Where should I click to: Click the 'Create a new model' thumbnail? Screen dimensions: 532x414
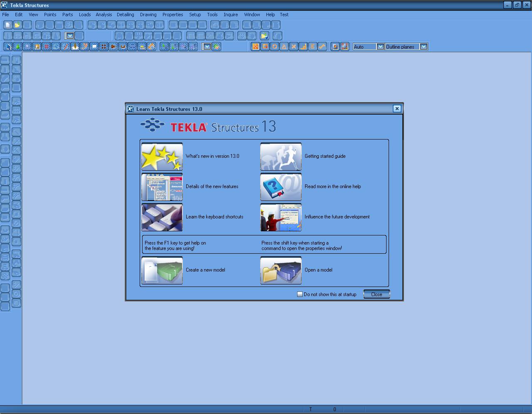162,270
